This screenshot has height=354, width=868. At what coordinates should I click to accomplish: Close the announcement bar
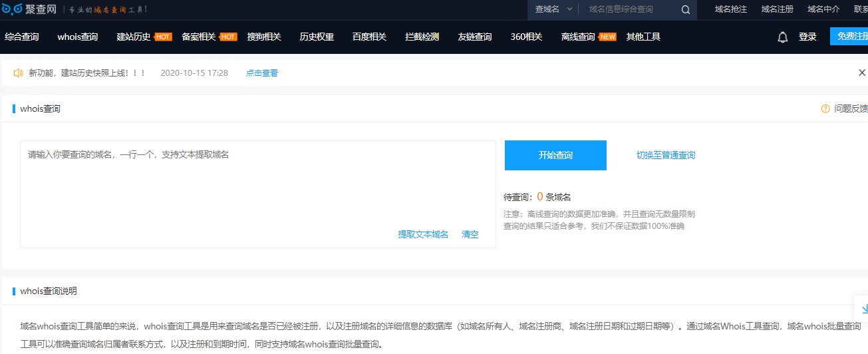pyautogui.click(x=862, y=73)
